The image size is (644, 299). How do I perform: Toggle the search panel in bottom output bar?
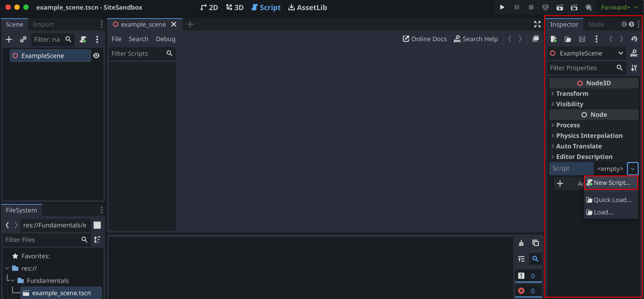[x=536, y=259]
